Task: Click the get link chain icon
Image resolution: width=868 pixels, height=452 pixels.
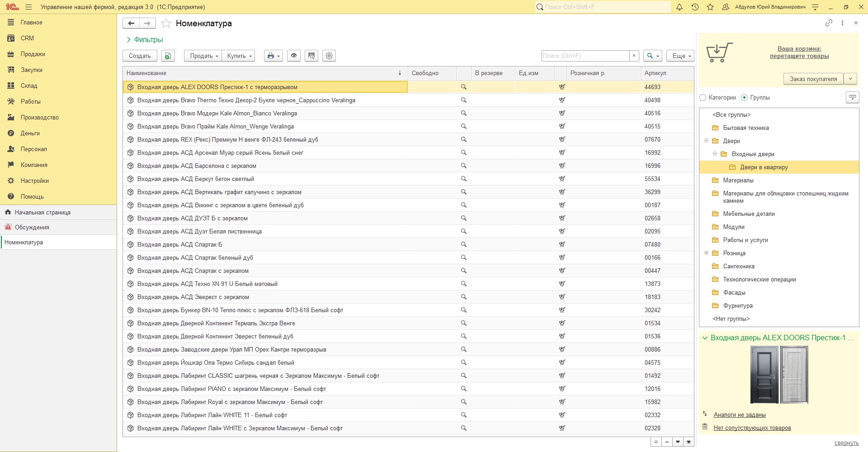Action: click(829, 23)
